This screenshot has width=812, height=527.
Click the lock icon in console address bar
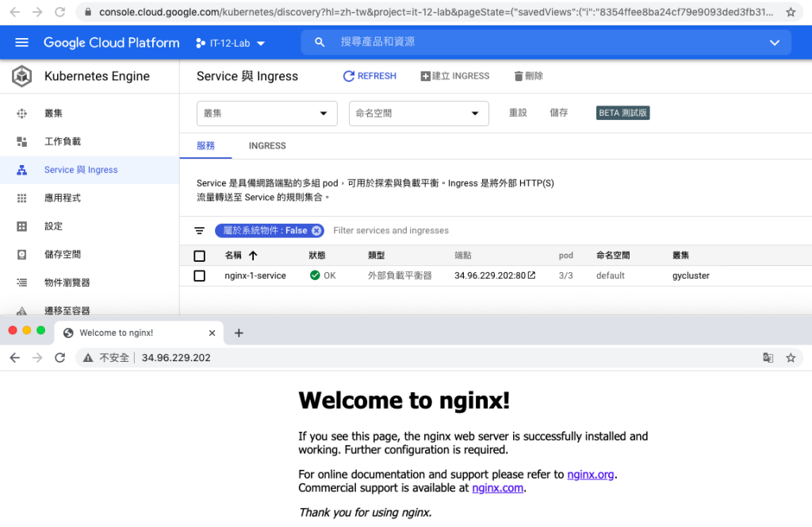point(88,12)
